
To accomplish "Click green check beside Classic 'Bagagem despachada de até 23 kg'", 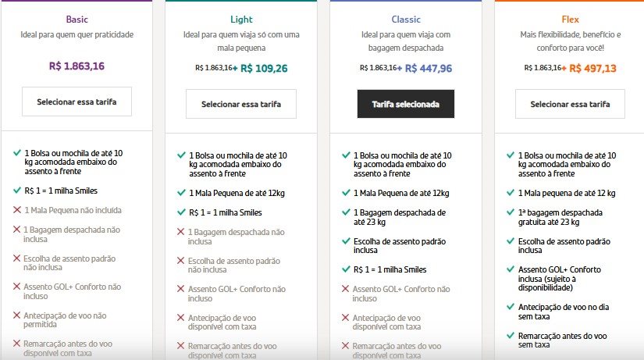I will click(x=345, y=212).
